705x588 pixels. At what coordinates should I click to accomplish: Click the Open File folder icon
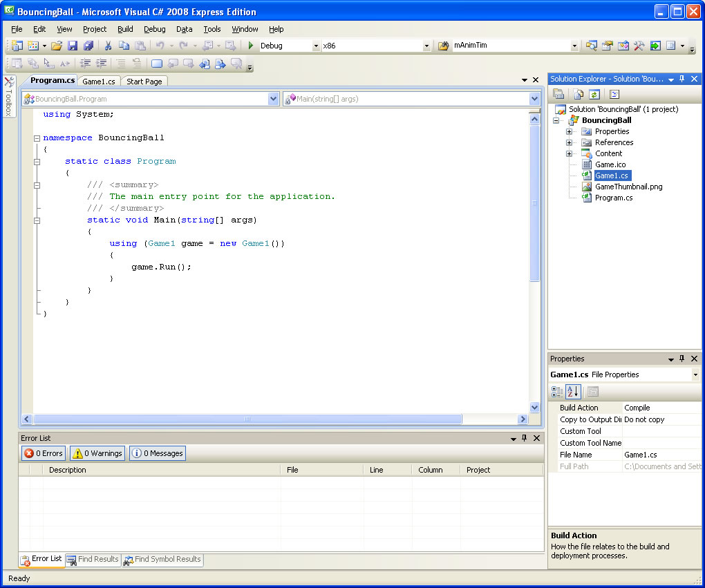[x=57, y=46]
